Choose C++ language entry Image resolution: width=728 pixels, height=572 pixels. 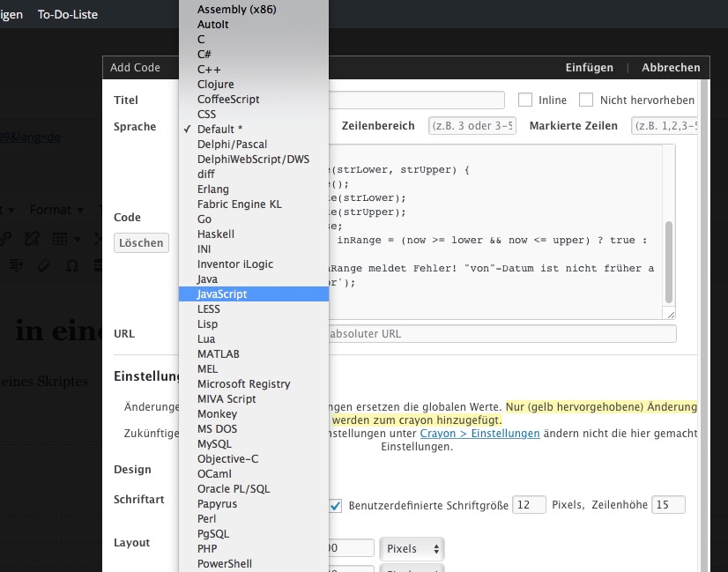click(254, 69)
